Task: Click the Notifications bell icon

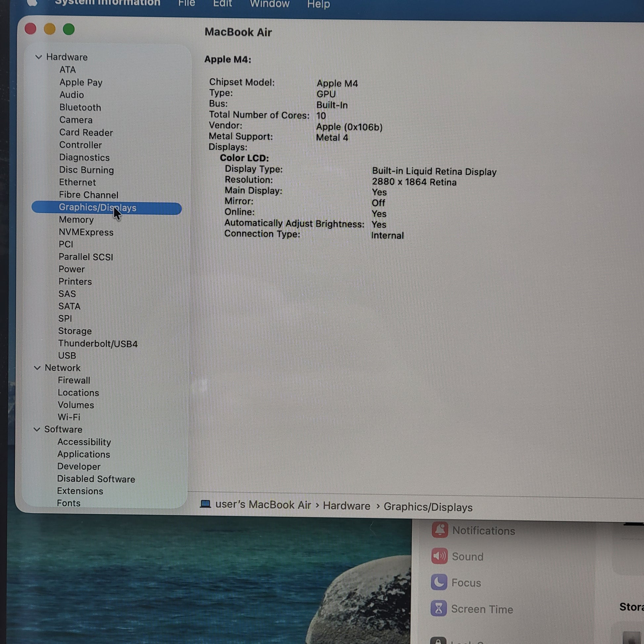Action: pos(440,530)
